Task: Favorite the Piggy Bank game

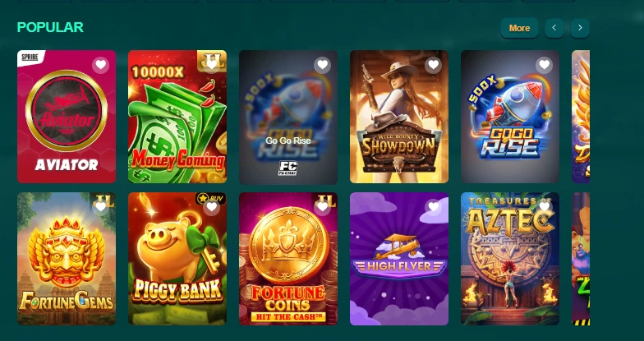Action: click(x=212, y=207)
